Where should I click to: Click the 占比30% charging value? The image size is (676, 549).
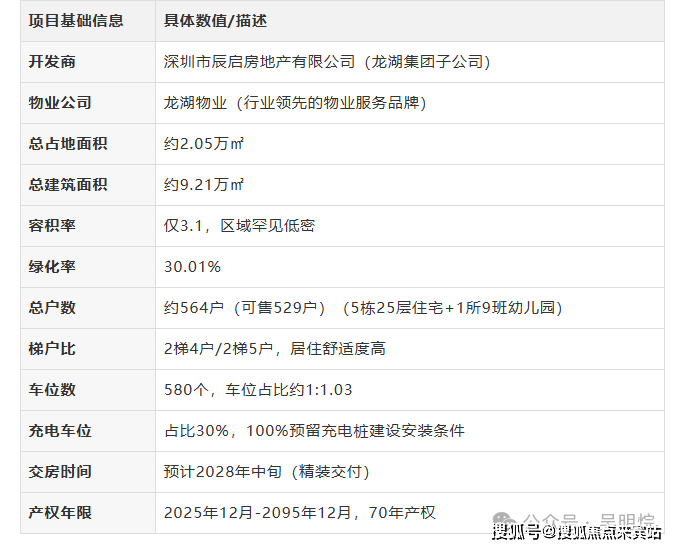coord(314,430)
